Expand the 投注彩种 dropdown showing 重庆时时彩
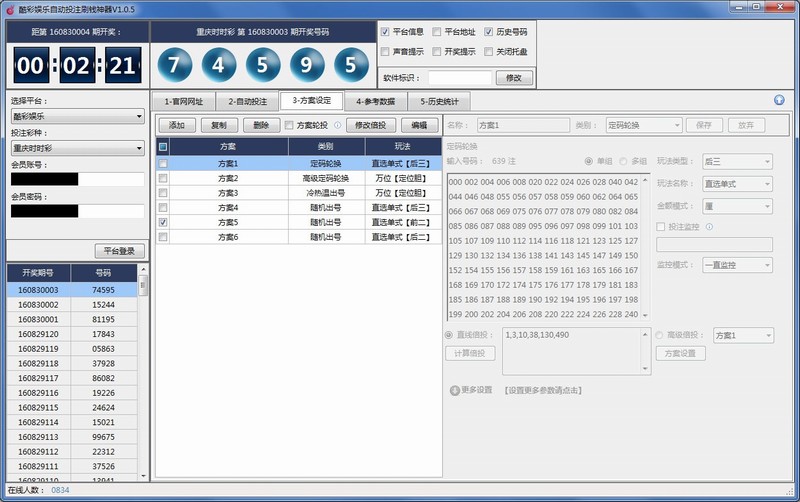Viewport: 800px width, 502px height. [78, 148]
